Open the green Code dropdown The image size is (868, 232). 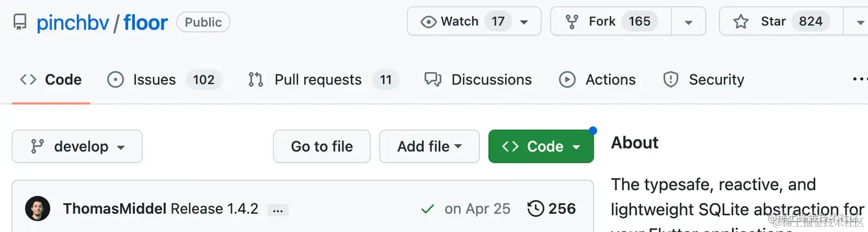pos(541,146)
